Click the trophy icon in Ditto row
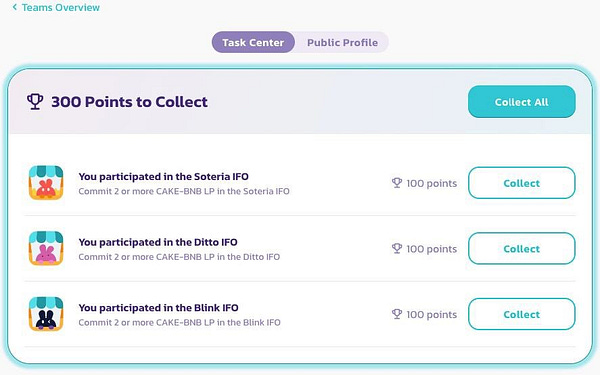 click(397, 248)
